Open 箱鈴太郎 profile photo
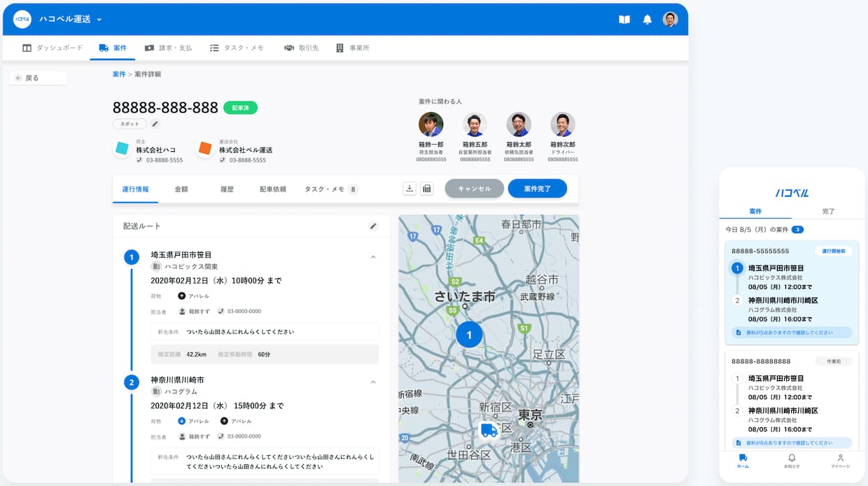 [519, 125]
